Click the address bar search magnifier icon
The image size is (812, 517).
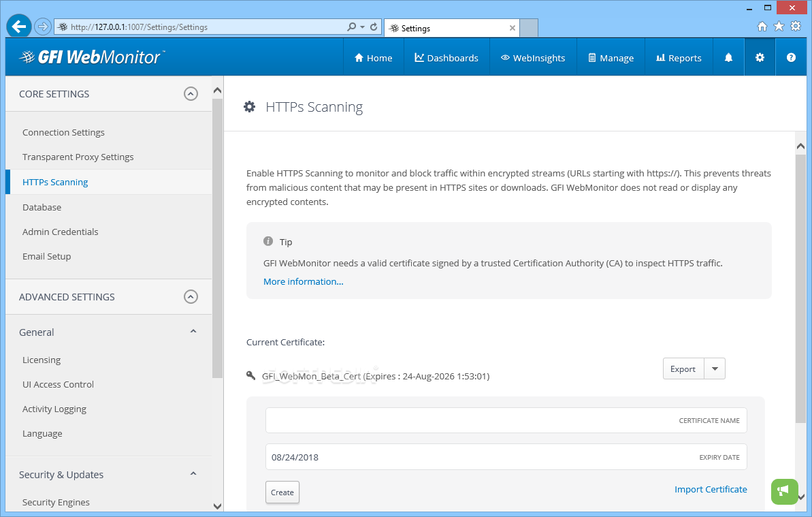point(352,27)
